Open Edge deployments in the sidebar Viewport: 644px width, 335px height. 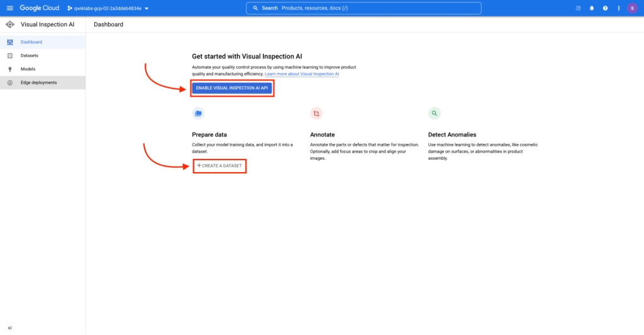43,82
